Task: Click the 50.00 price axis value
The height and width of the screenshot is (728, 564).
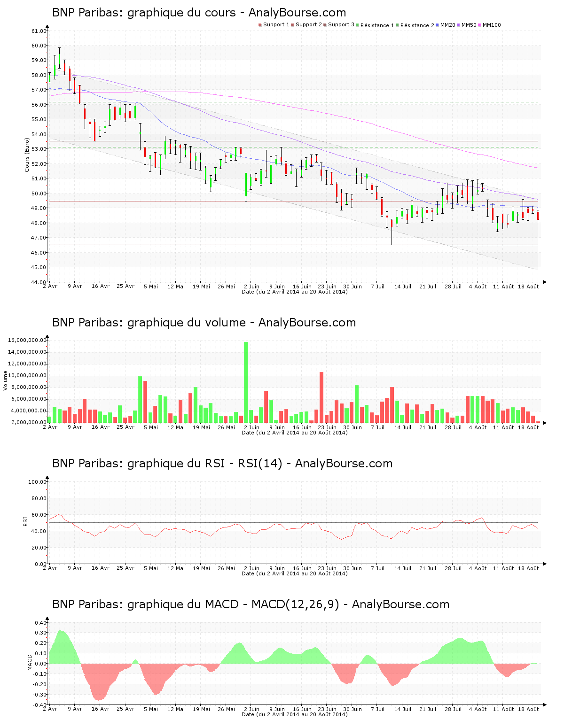Action: [39, 194]
